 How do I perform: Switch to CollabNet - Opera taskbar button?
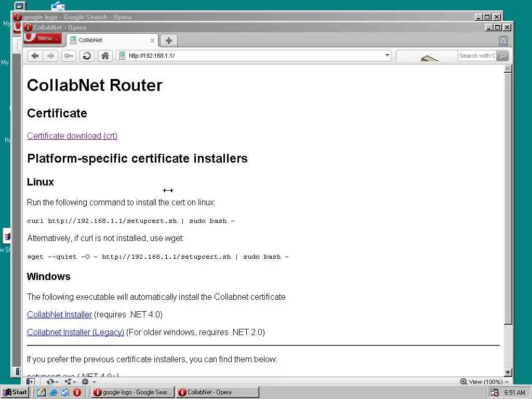pos(218,392)
